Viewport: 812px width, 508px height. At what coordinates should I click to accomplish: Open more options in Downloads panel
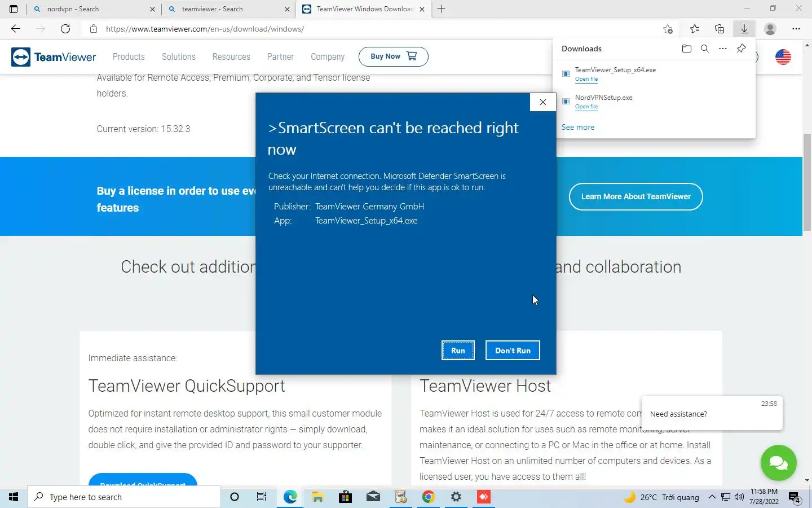723,49
